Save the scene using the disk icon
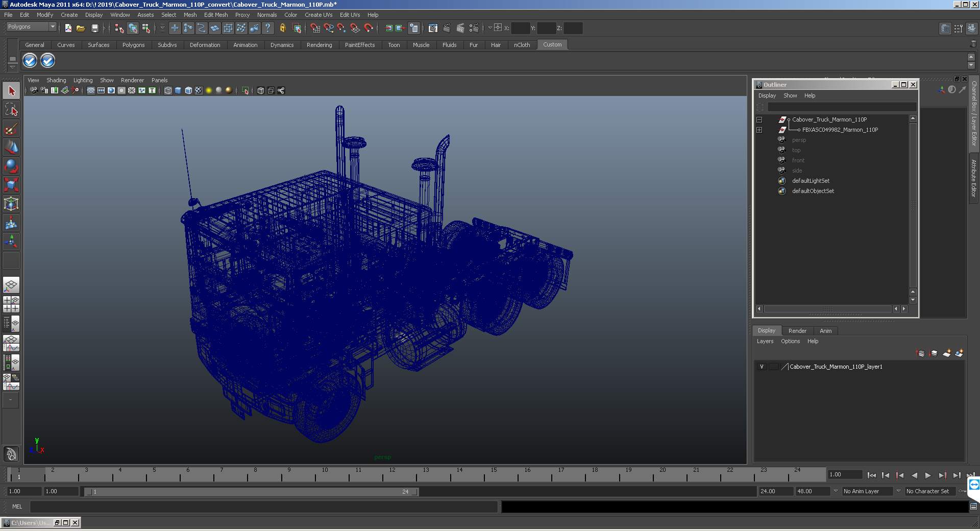Image resolution: width=980 pixels, height=531 pixels. pyautogui.click(x=94, y=29)
